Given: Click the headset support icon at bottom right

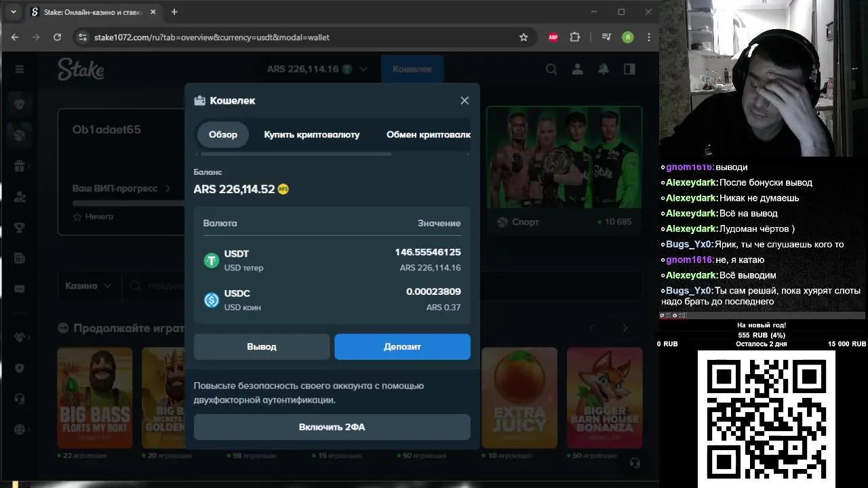Looking at the screenshot, I should (x=635, y=463).
